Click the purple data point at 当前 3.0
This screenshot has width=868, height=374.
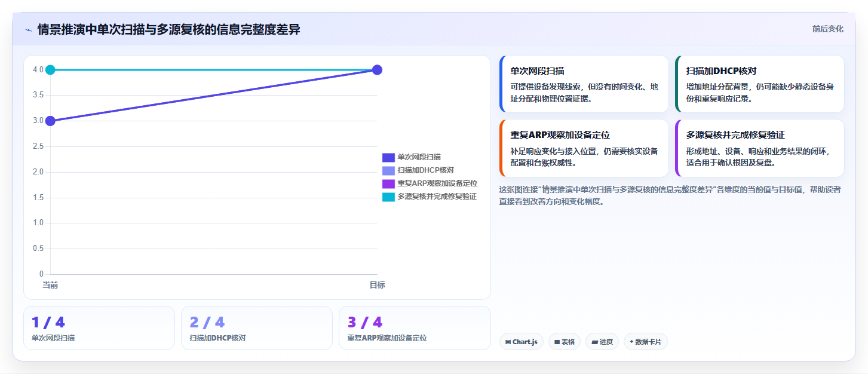tap(50, 121)
